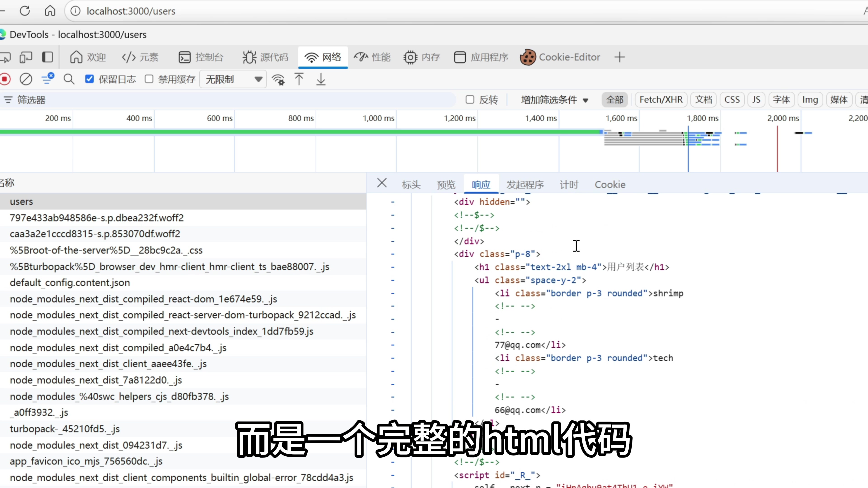
Task: Enable the 禁用缓存 checkbox
Action: click(149, 79)
